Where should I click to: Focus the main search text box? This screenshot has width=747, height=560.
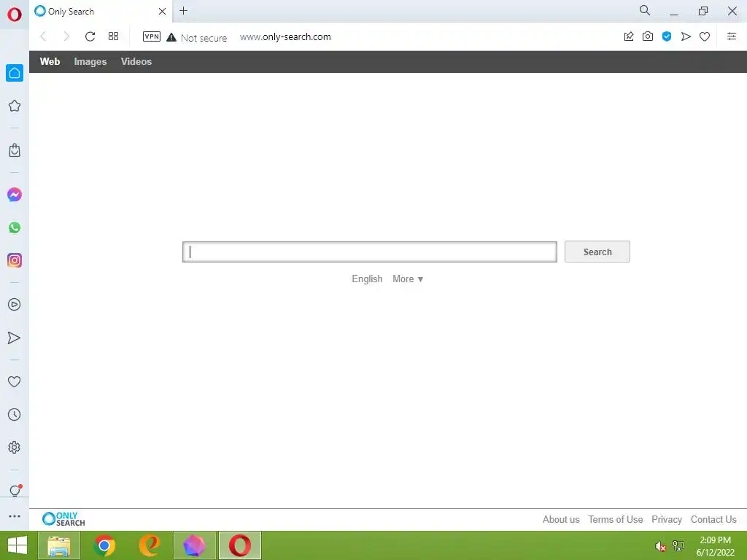370,252
